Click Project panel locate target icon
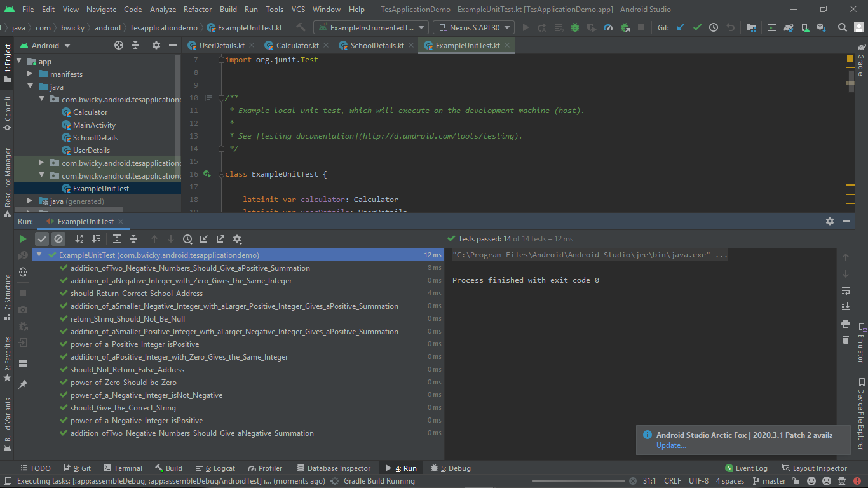868x488 pixels. point(119,45)
